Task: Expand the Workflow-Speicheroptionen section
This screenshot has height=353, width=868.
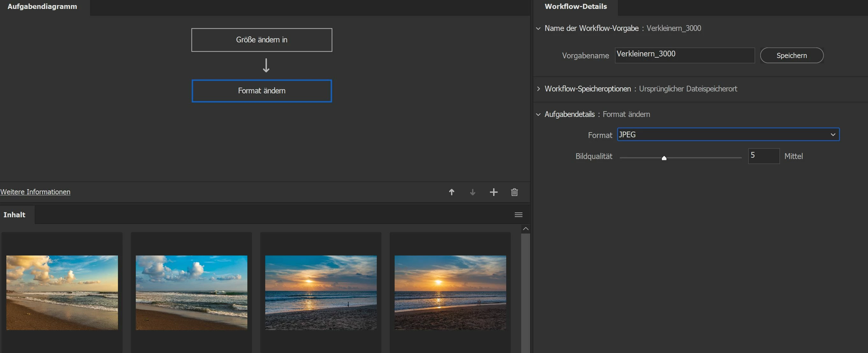Action: click(x=538, y=89)
